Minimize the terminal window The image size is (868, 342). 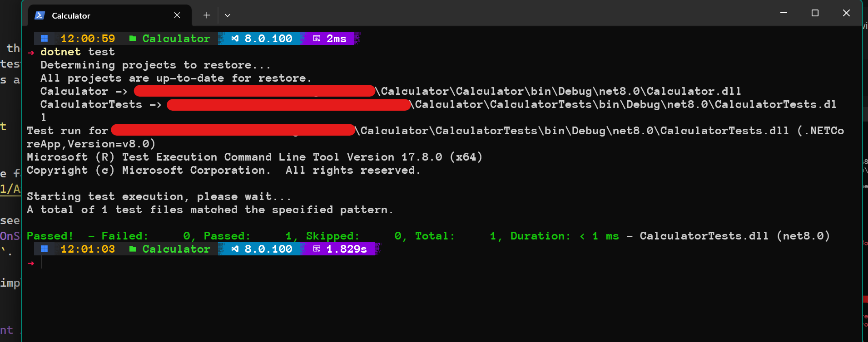pyautogui.click(x=784, y=13)
